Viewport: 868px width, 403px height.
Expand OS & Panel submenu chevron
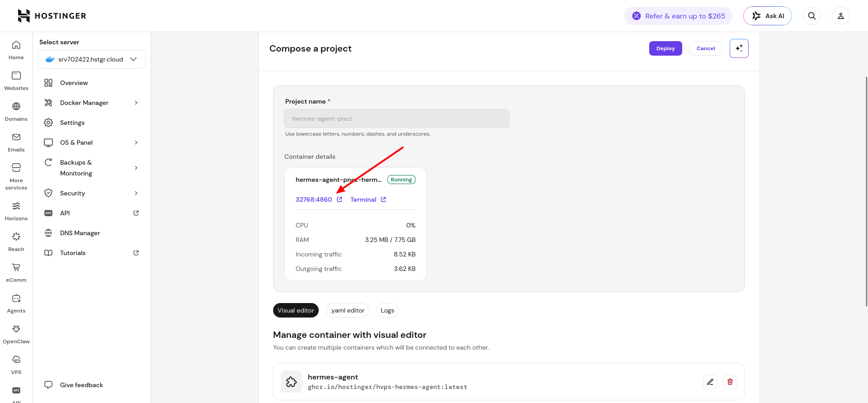pyautogui.click(x=136, y=142)
